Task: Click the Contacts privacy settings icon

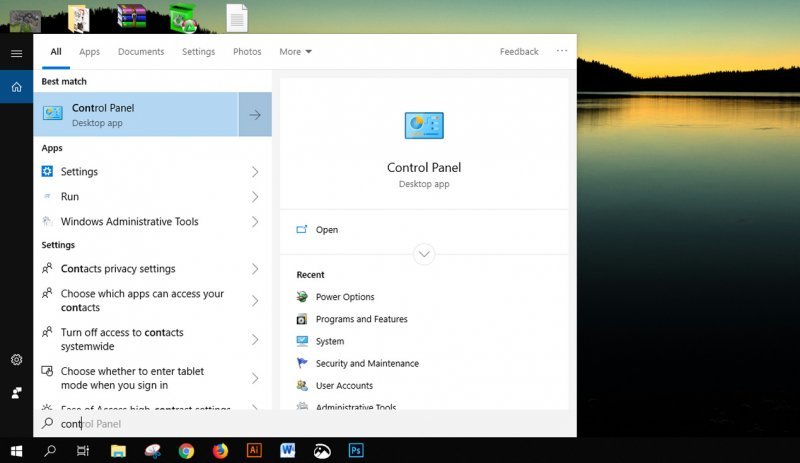Action: [47, 268]
